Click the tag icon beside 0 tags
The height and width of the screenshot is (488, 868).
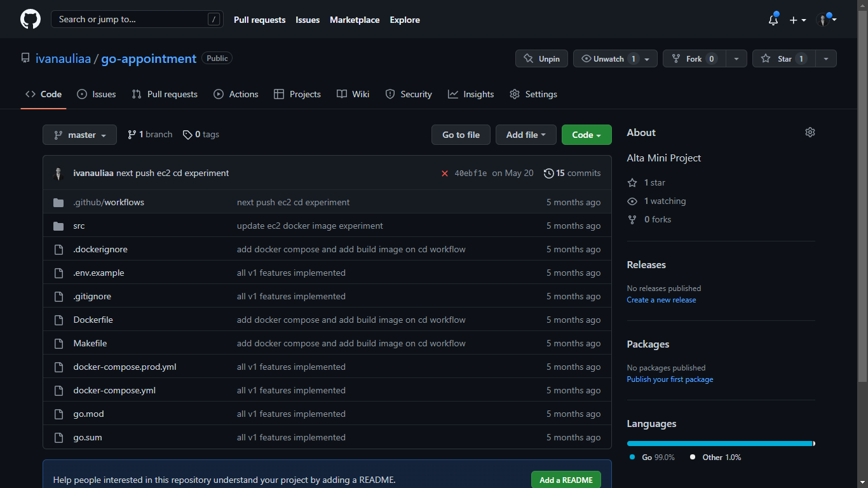click(187, 135)
